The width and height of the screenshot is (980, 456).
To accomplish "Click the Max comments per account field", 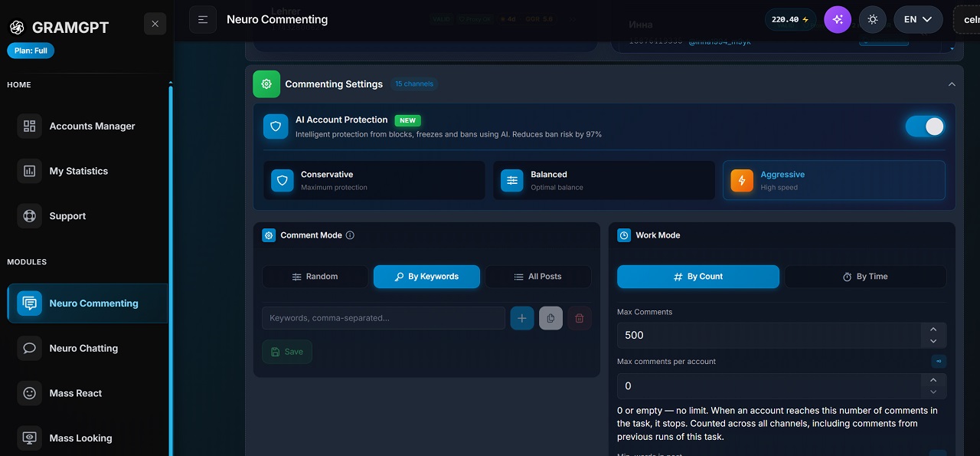I will (x=769, y=385).
